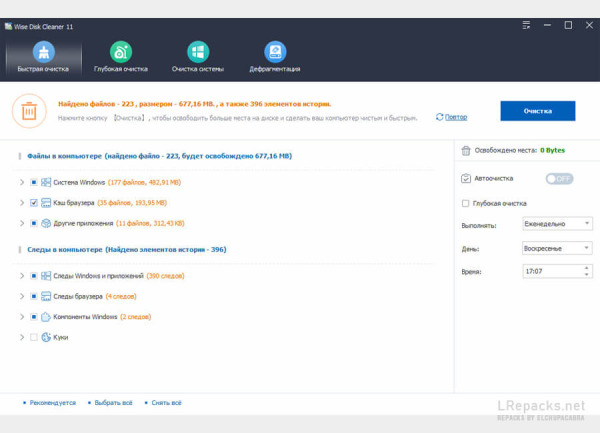This screenshot has height=433, width=600.
Task: Enable the Глубокая очистка checkbox
Action: tap(465, 203)
